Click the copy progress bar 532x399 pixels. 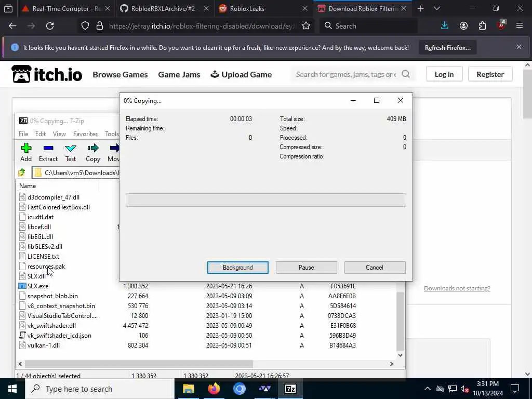tap(265, 200)
